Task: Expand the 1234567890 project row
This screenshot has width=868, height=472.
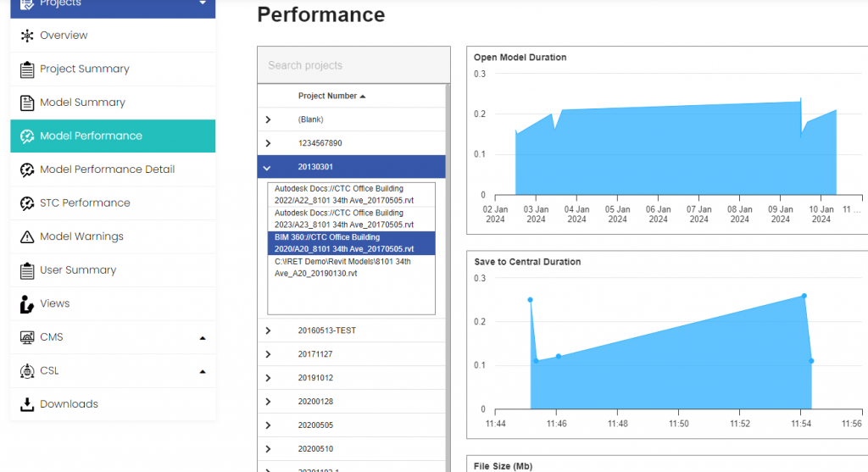Action: 268,144
